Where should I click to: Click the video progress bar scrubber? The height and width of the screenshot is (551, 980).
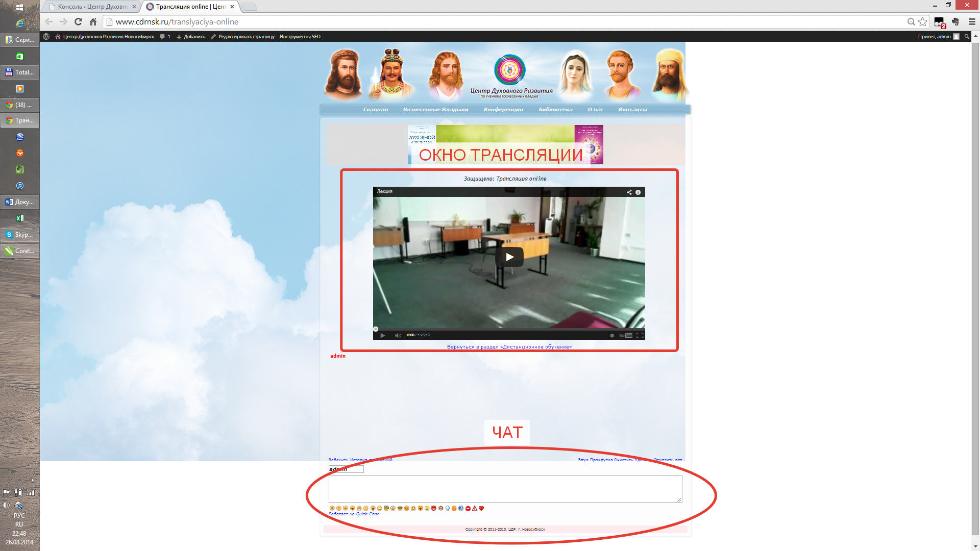[x=376, y=329]
